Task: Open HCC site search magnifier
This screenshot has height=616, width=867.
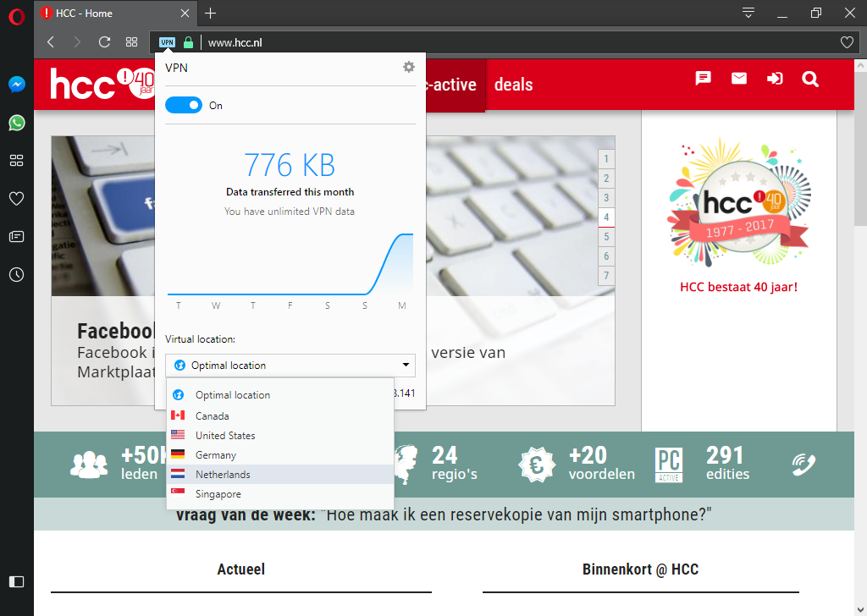Action: (810, 79)
